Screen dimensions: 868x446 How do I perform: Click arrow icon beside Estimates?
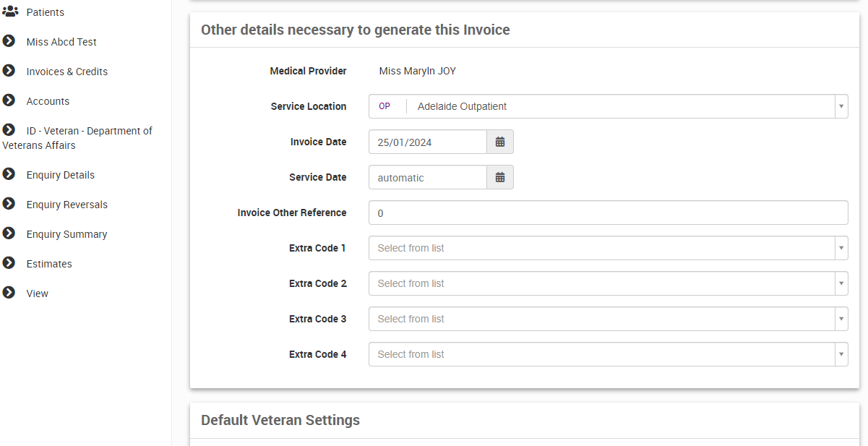tap(9, 263)
